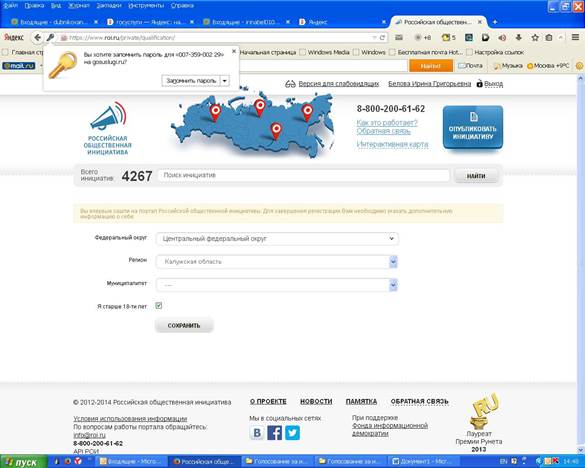Switch to the Яндекс tab
Screen dimensions: 585x468
[342, 22]
